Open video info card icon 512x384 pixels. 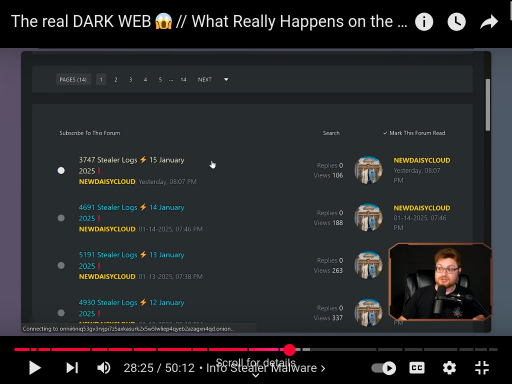pyautogui.click(x=424, y=22)
